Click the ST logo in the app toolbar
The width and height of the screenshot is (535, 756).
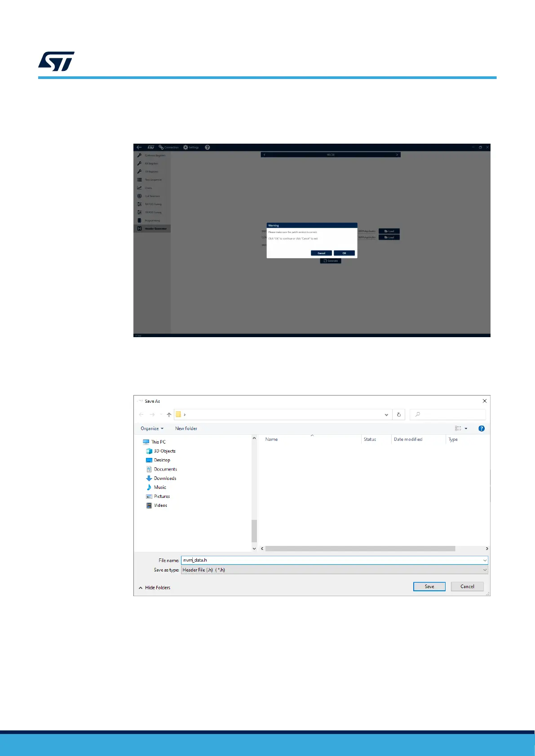(151, 147)
